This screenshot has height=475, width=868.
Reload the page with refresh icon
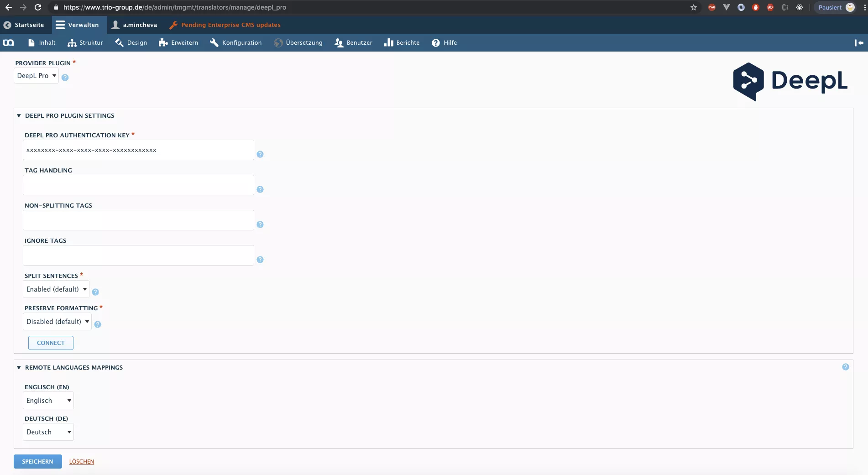[x=38, y=7]
